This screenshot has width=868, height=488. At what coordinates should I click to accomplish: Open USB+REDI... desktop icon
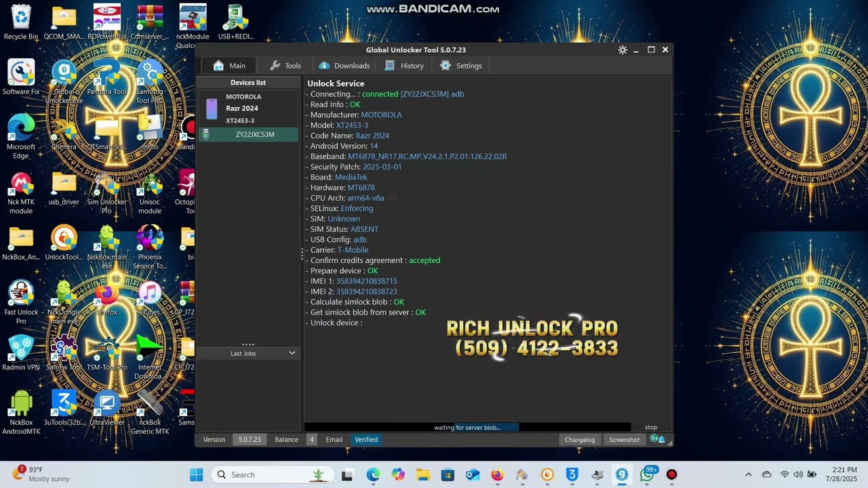[x=235, y=22]
